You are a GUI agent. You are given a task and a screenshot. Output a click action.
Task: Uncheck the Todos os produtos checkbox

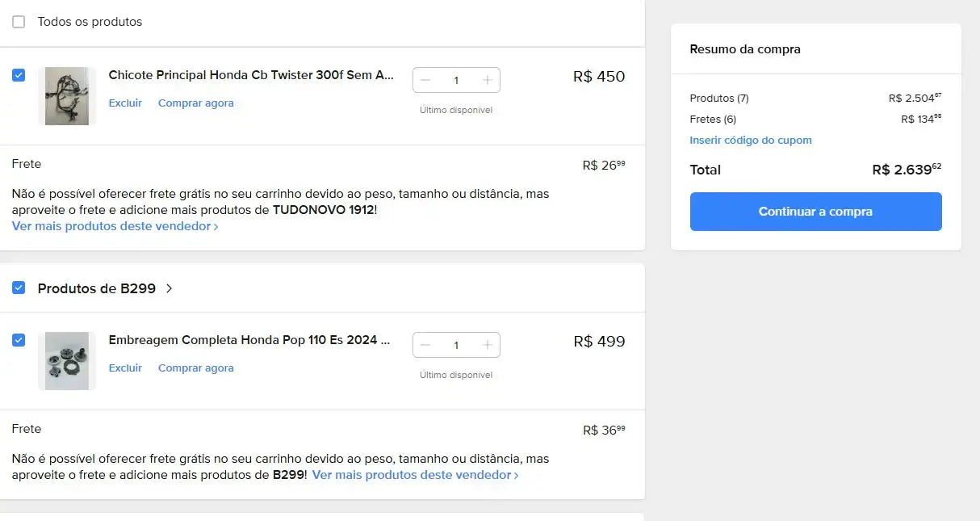click(x=19, y=22)
